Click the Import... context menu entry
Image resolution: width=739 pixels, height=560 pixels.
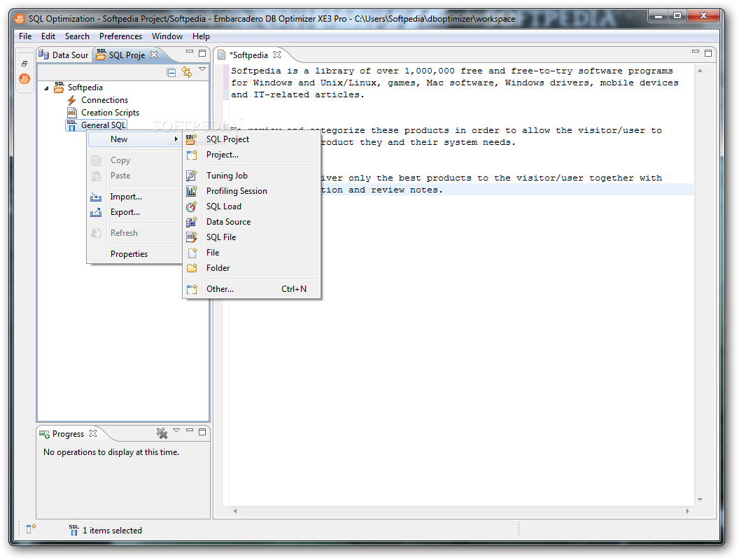click(x=135, y=197)
